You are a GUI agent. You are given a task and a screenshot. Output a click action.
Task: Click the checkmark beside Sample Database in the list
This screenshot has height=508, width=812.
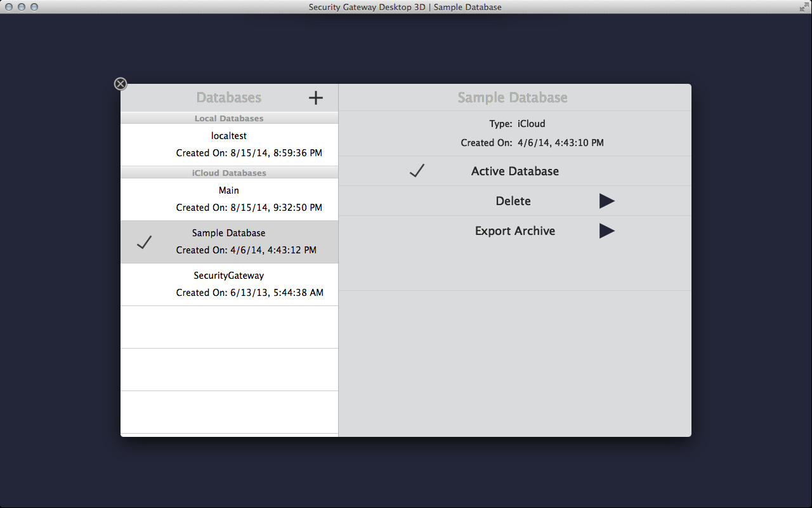(145, 242)
